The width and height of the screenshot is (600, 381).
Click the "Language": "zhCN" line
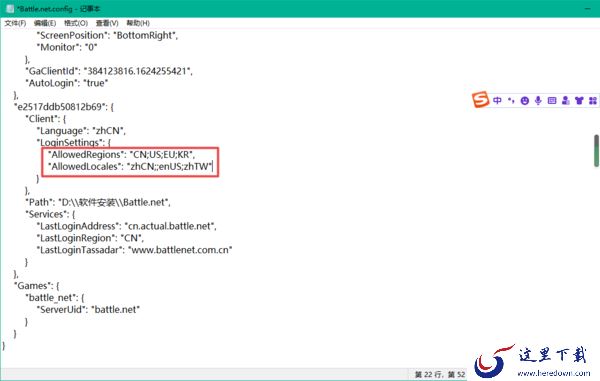81,131
